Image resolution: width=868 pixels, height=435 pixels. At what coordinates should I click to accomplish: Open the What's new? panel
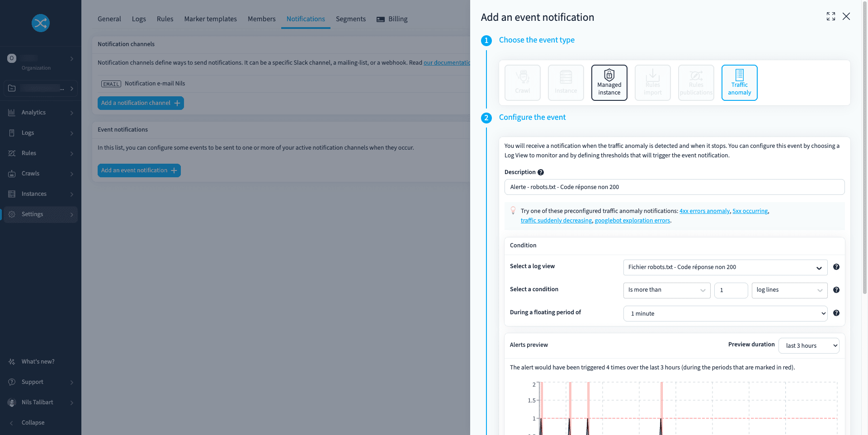click(x=40, y=362)
